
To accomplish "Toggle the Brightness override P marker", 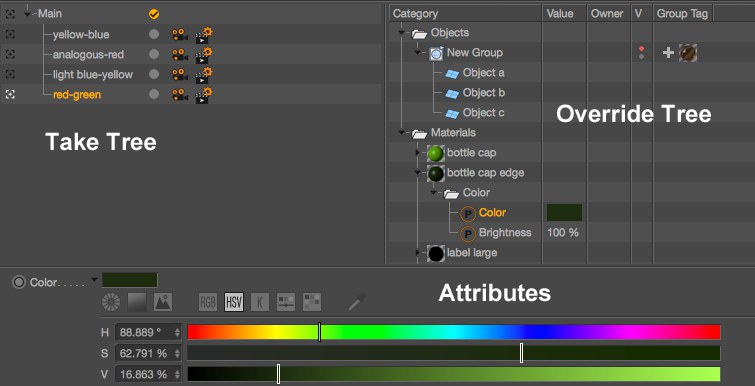I will [468, 234].
